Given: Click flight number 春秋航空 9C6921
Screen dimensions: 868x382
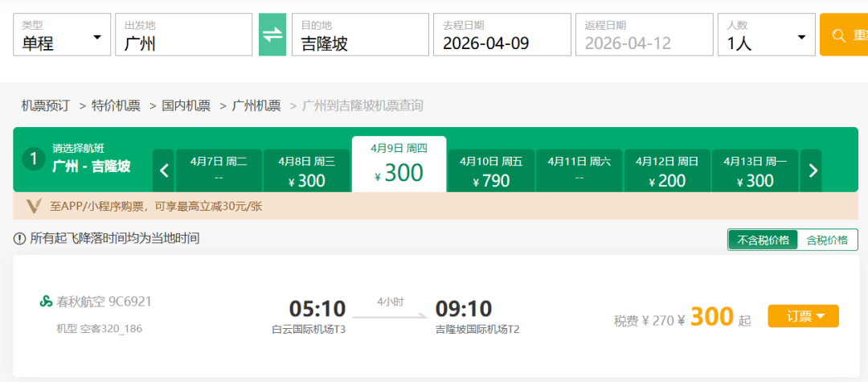Looking at the screenshot, I should [x=104, y=301].
